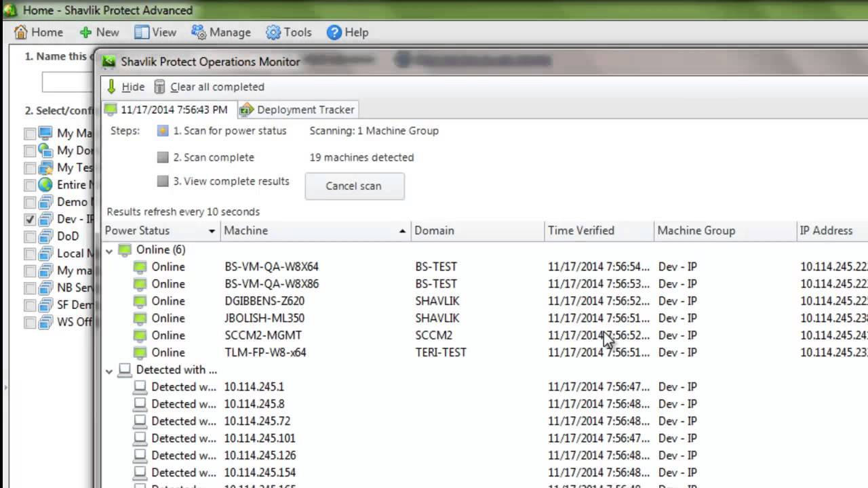
Task: Click the Manage menu icon
Action: click(199, 32)
